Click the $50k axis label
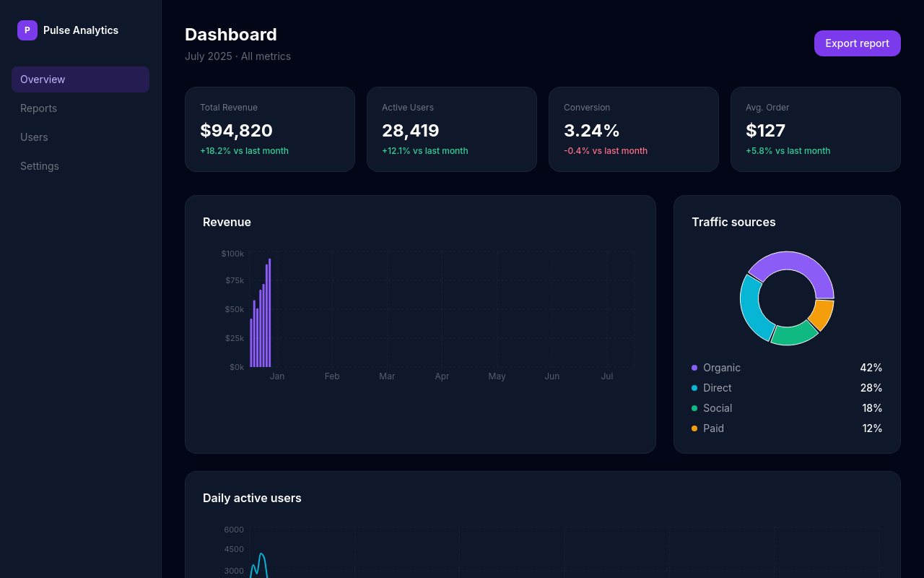The width and height of the screenshot is (924, 578). [235, 309]
